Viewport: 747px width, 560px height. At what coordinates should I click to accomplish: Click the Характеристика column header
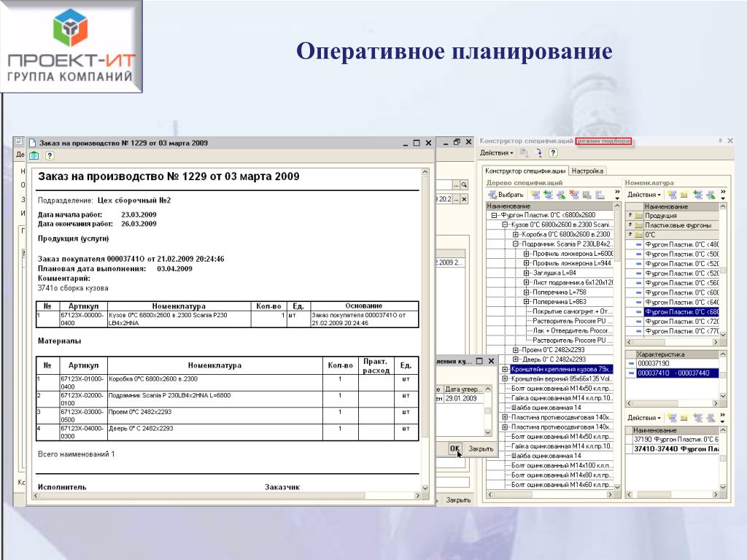point(676,354)
